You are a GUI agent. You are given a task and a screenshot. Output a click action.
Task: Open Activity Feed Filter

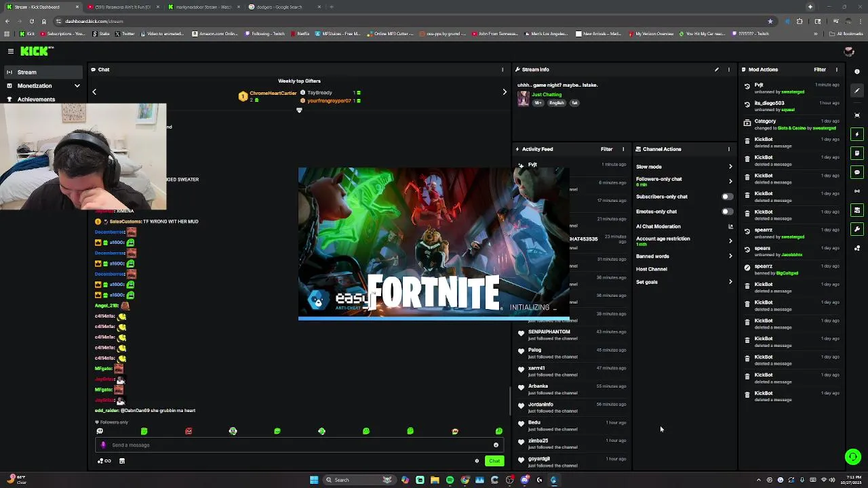coord(606,149)
